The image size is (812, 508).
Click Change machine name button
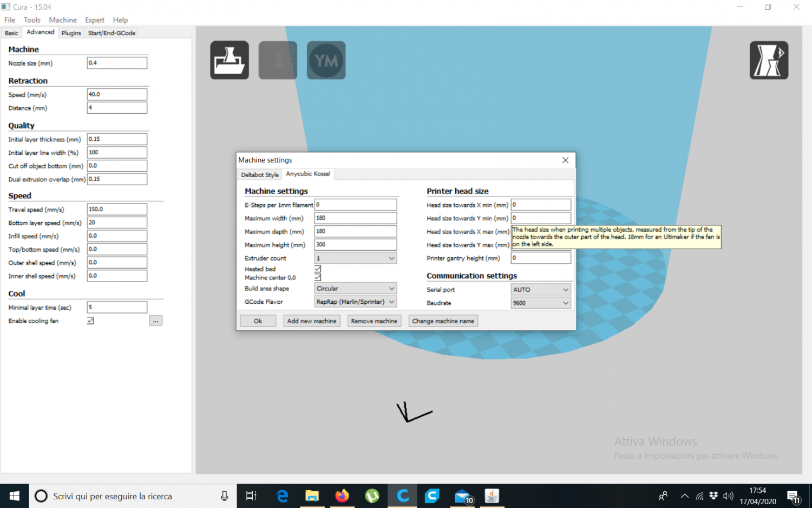pyautogui.click(x=443, y=321)
